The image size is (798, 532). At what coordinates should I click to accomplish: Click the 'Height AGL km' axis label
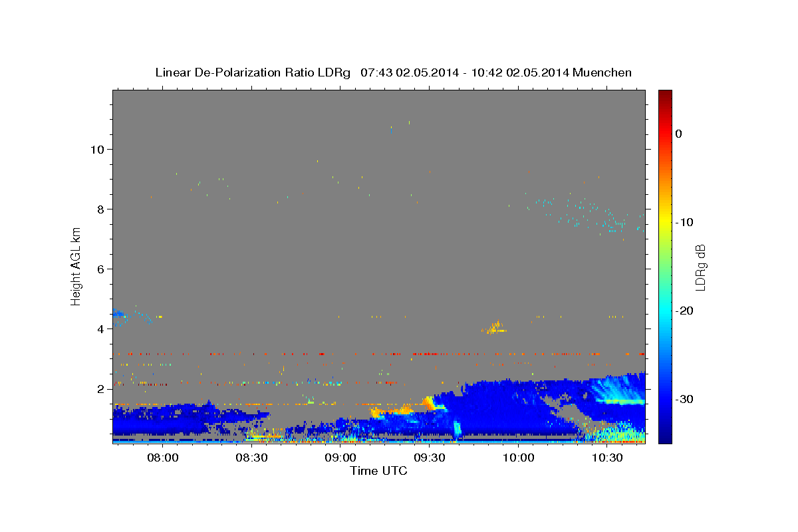(x=76, y=266)
